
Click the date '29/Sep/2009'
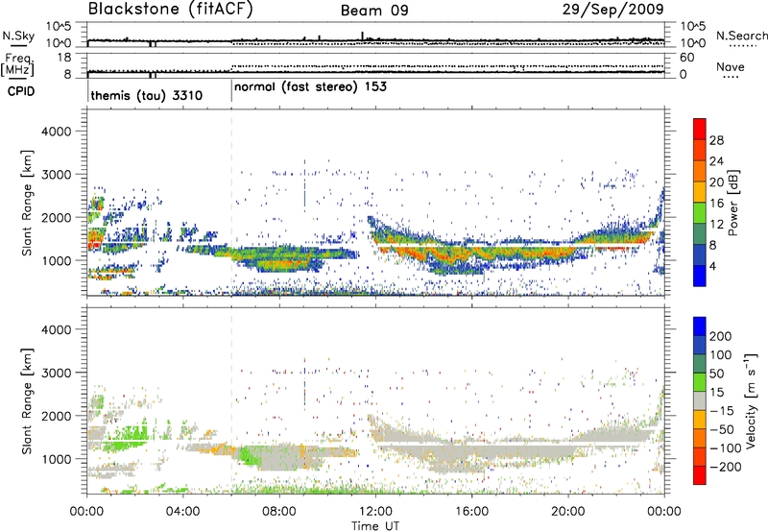[612, 10]
